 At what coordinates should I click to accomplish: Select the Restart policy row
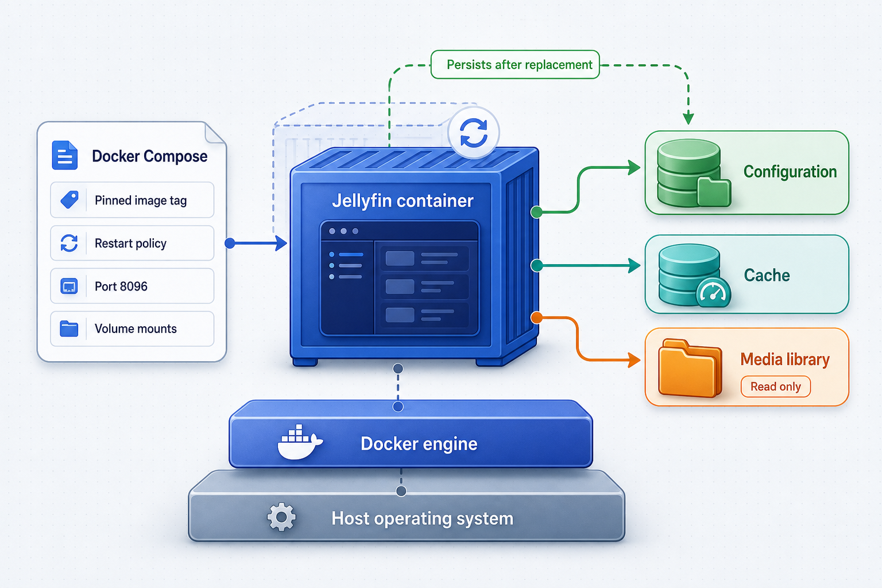pos(132,243)
